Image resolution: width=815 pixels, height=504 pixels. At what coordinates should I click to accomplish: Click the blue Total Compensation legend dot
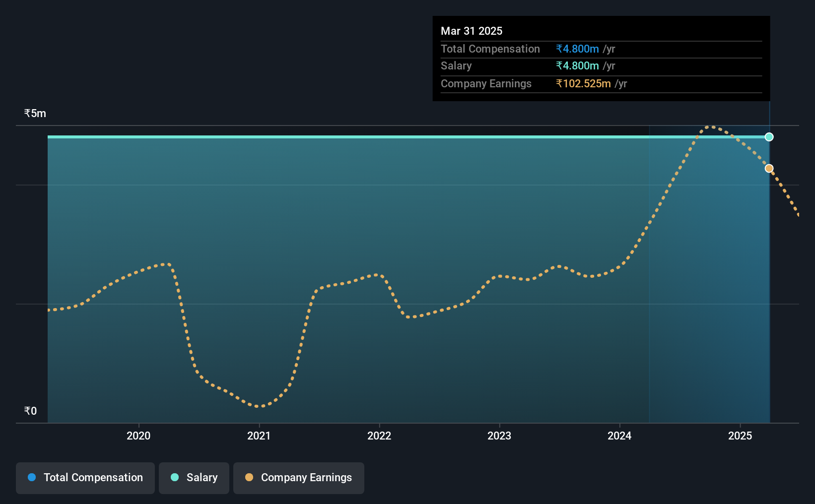click(x=32, y=477)
